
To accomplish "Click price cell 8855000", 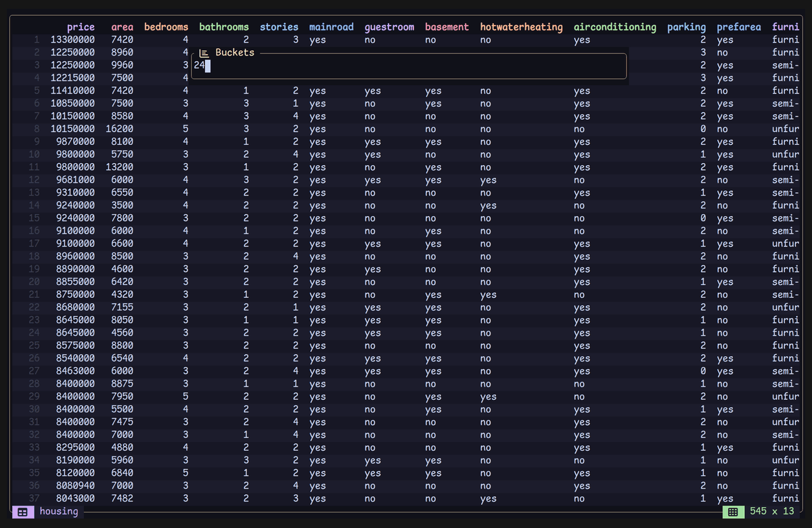I will 75,282.
